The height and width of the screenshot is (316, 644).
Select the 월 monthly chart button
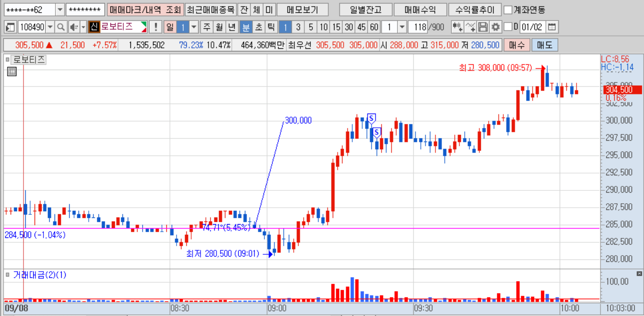click(219, 27)
